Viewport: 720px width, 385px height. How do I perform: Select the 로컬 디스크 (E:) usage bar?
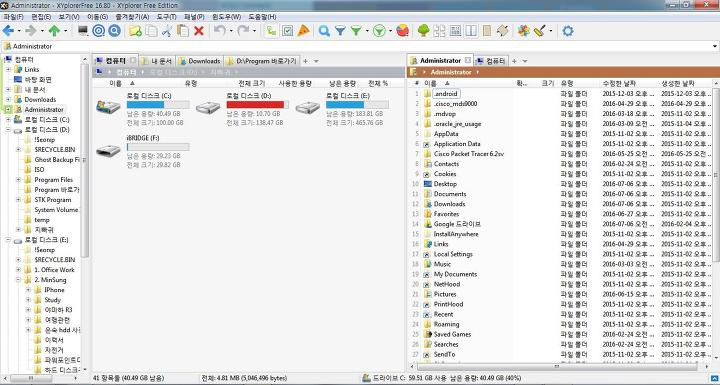357,105
